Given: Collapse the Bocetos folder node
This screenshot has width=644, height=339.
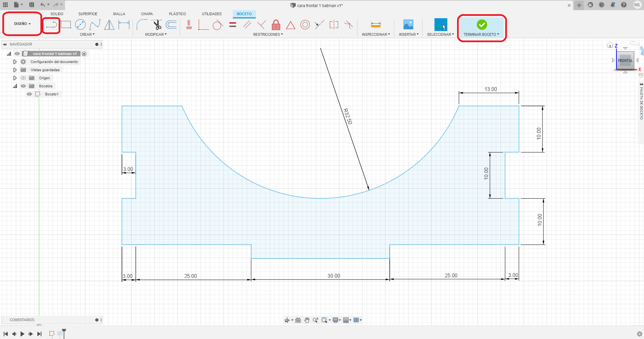Looking at the screenshot, I should pyautogui.click(x=15, y=86).
